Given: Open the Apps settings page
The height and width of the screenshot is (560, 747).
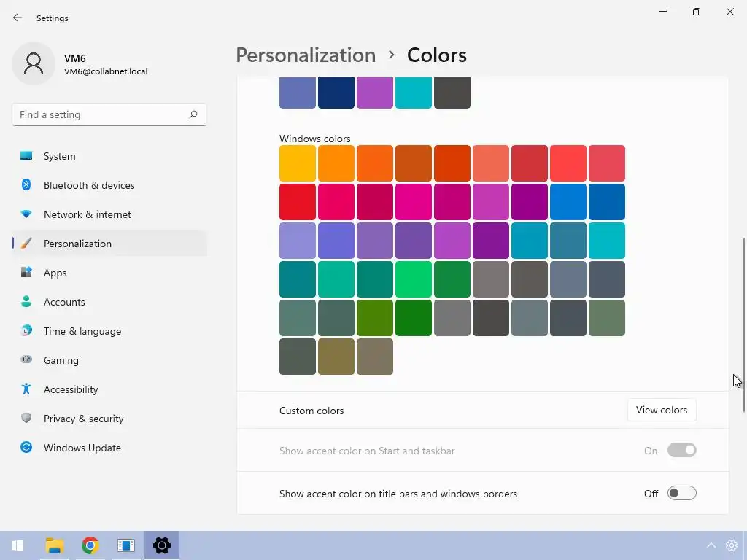Looking at the screenshot, I should (109, 273).
